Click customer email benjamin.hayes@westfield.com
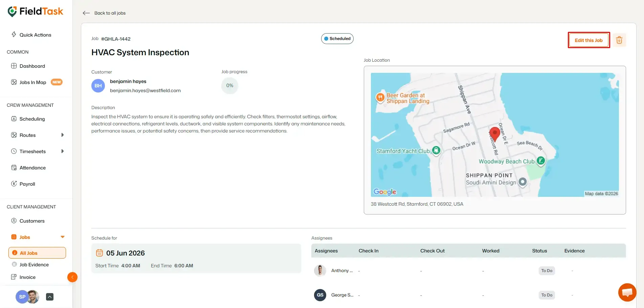Viewport: 644px width, 308px height. tap(145, 90)
